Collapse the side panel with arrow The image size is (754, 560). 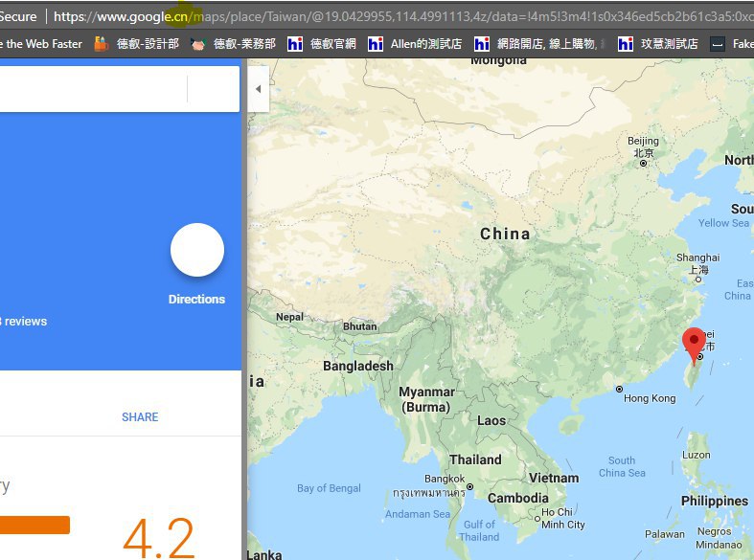click(257, 89)
